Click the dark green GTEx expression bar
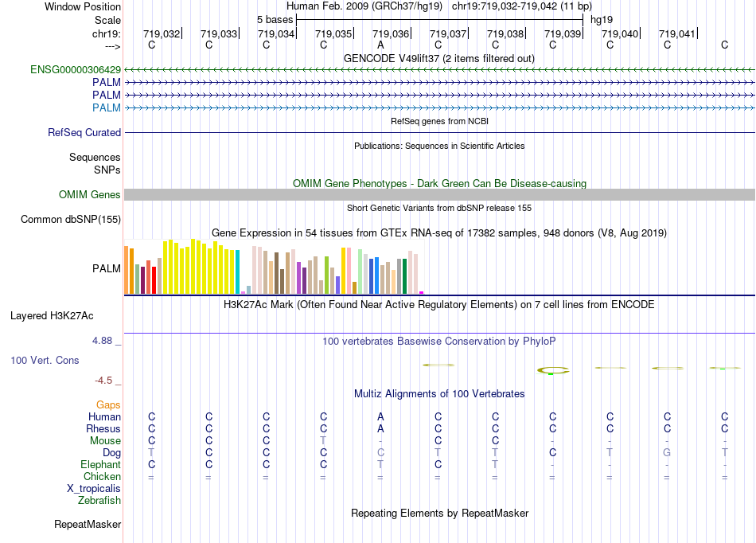Image resolution: width=756 pixels, height=543 pixels. pyautogui.click(x=405, y=275)
